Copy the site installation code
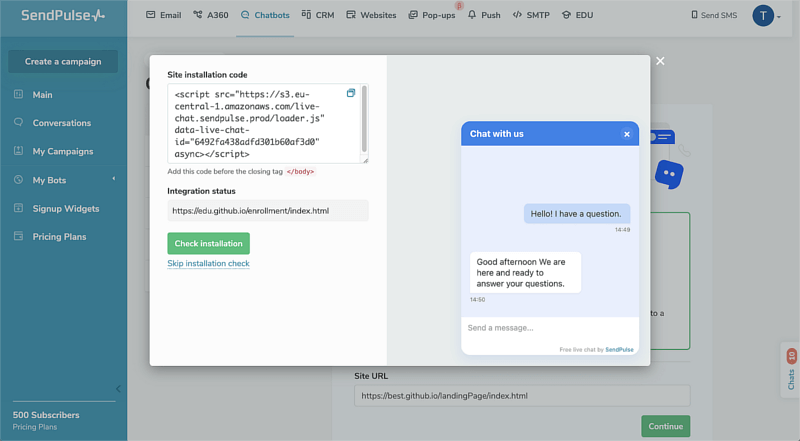This screenshot has width=800, height=441. [x=351, y=93]
